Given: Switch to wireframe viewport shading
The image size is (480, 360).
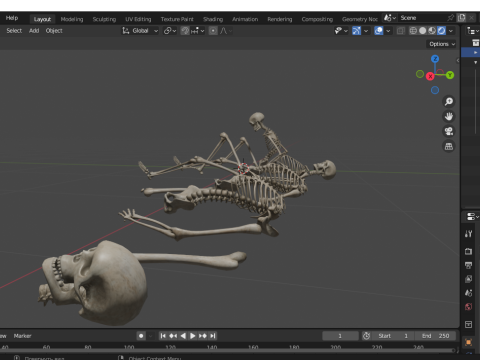Looking at the screenshot, I should click(413, 31).
